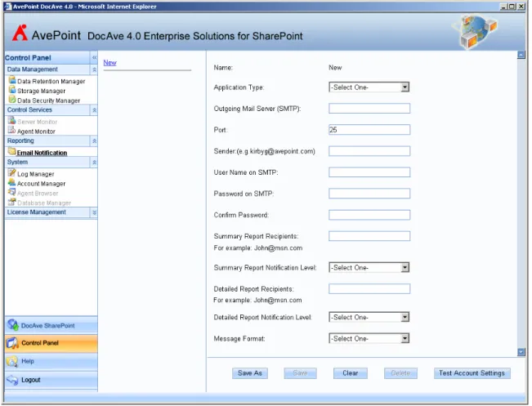Switch to DocAve SharePoint module
This screenshot has width=532, height=406.
coord(51,325)
